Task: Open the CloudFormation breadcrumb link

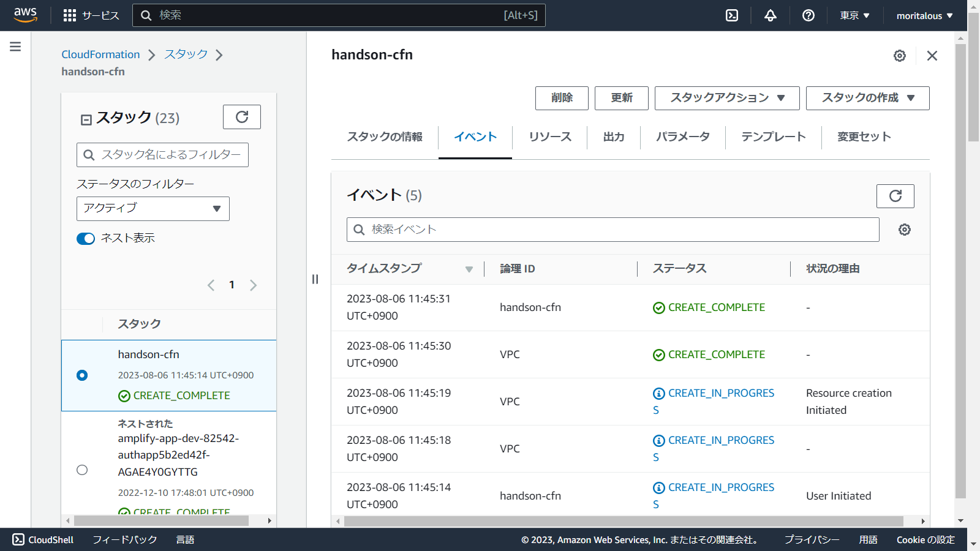Action: click(x=100, y=54)
